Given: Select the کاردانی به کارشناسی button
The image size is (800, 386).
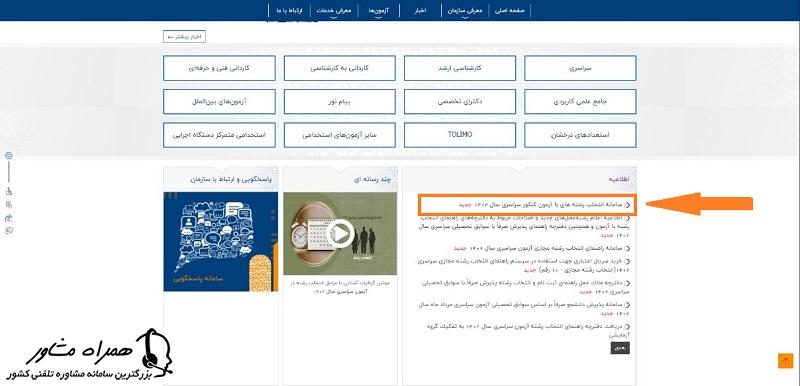Looking at the screenshot, I should 340,68.
